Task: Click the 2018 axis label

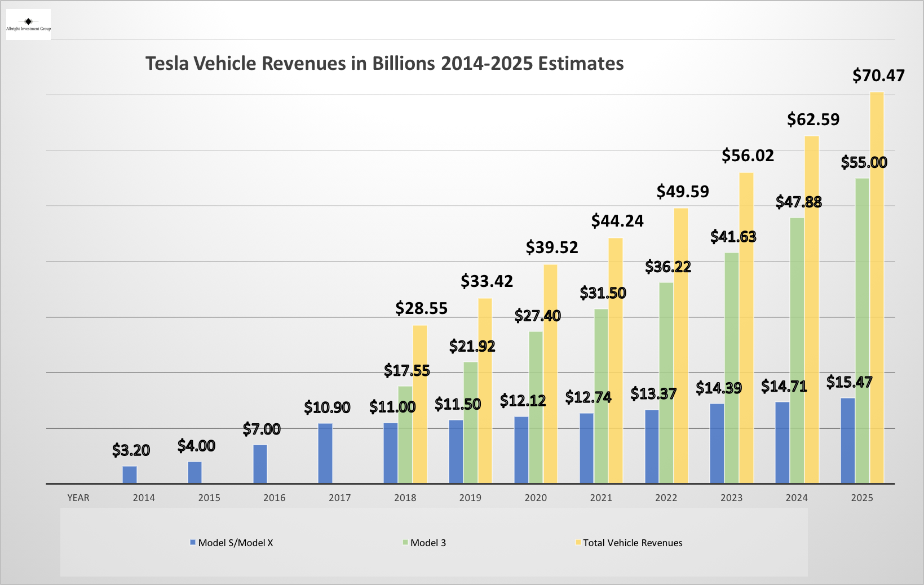Action: pyautogui.click(x=405, y=498)
